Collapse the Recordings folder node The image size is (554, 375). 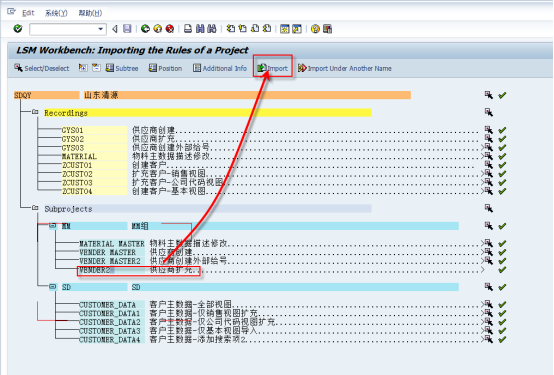pyautogui.click(x=35, y=112)
